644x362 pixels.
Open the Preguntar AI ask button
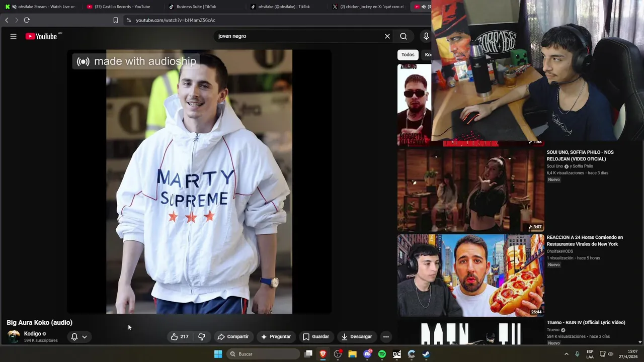[x=276, y=337]
